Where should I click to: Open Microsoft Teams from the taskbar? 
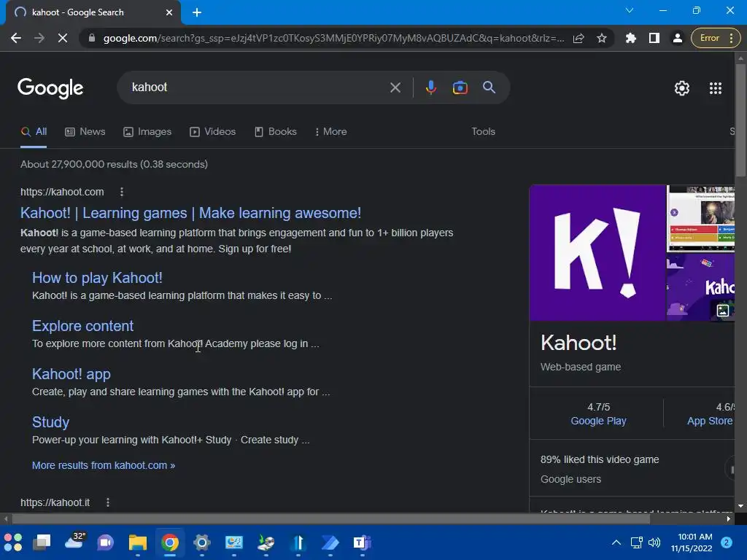click(x=362, y=542)
